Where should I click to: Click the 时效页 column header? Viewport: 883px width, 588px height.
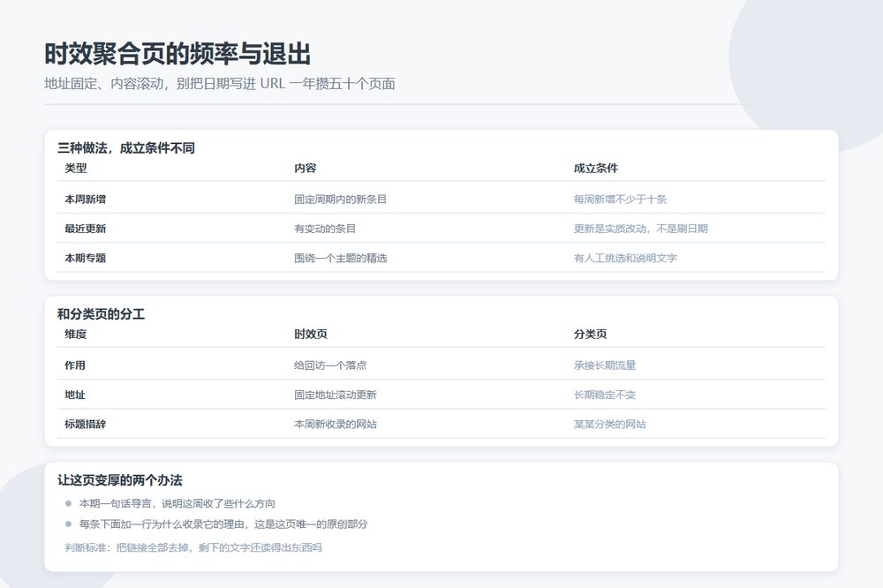310,335
